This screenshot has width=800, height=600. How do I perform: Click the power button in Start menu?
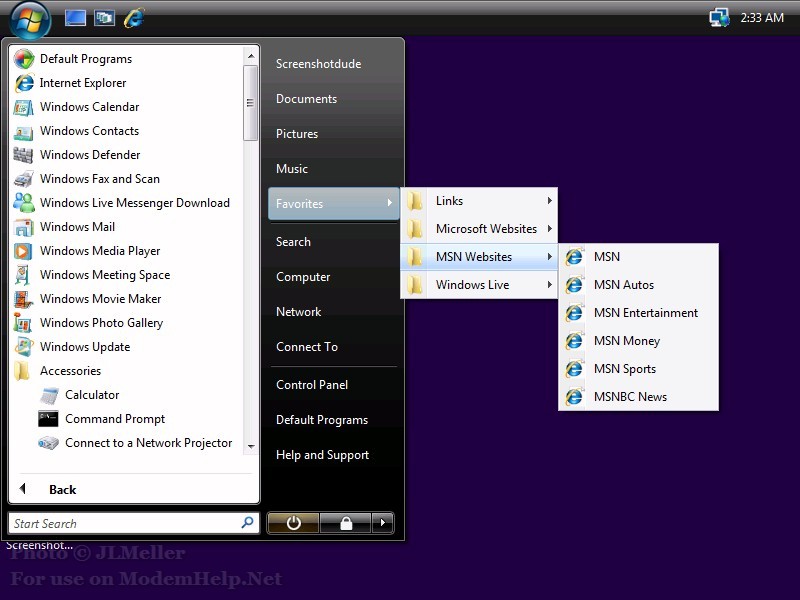293,523
